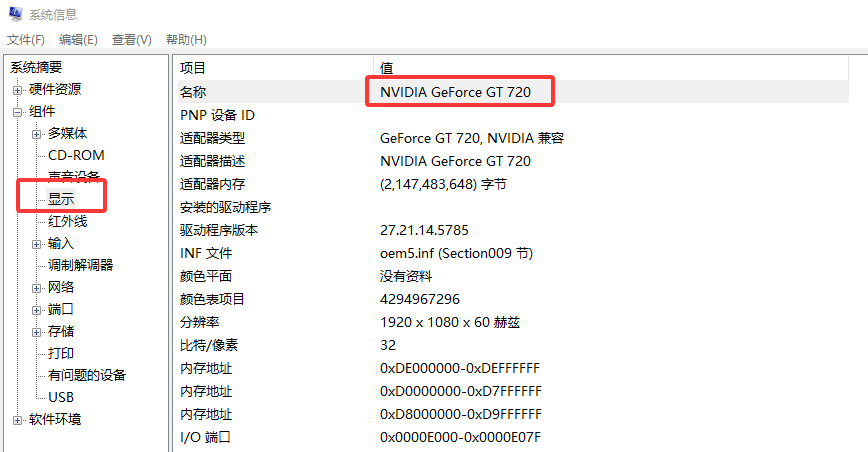Click the 0x0000E000-0x0000E07F port value

(x=460, y=437)
